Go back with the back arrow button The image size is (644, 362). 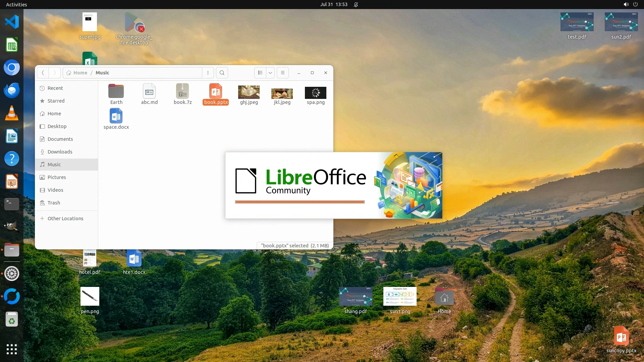(43, 73)
